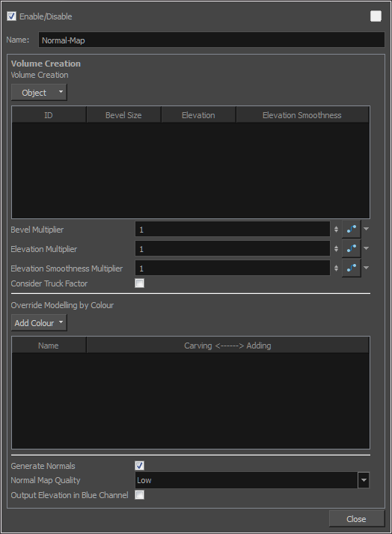Open the Add Colour dropdown
Viewport: 392px width, 534px height.
(x=39, y=322)
